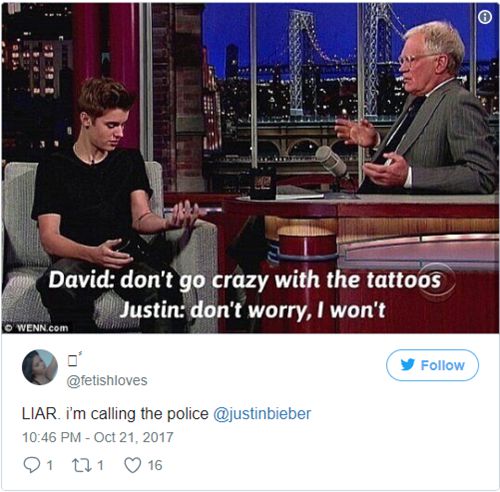Like the tweet with the heart icon
The width and height of the screenshot is (500, 492).
coord(132,465)
